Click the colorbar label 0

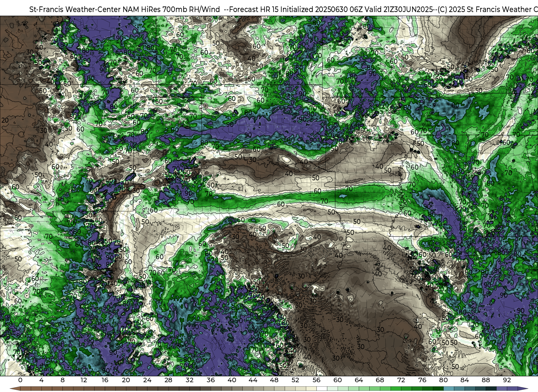point(20,380)
